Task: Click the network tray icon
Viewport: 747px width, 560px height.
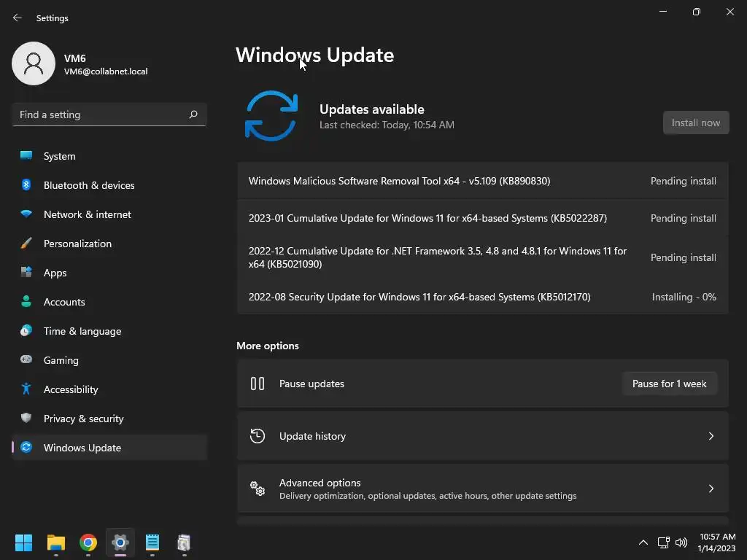Action: 663,542
